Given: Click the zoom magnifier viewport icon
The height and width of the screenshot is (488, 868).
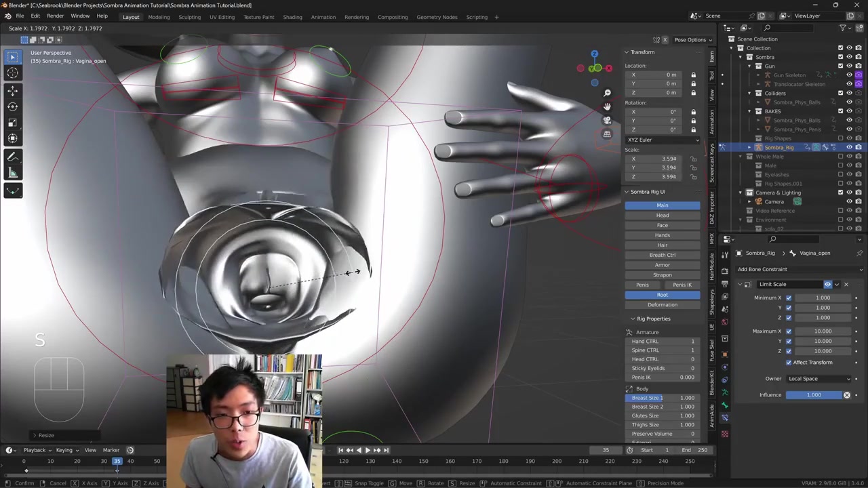Looking at the screenshot, I should 607,93.
